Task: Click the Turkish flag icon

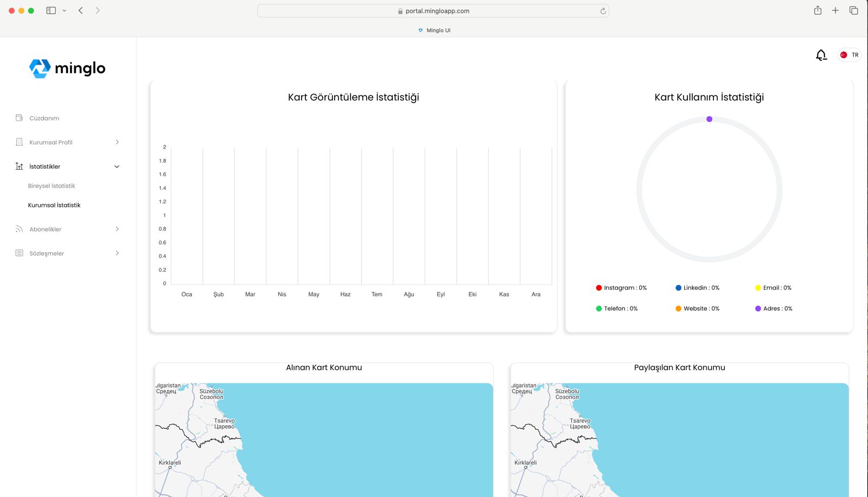Action: point(844,55)
